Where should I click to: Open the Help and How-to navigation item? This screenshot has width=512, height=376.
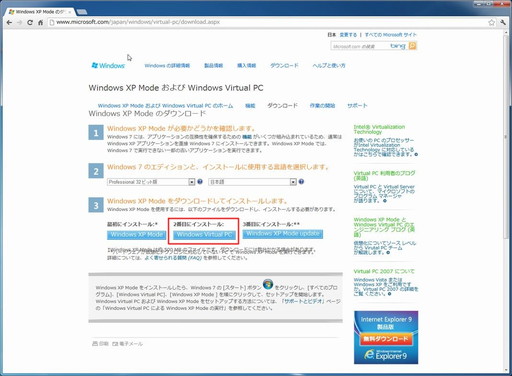click(x=329, y=66)
